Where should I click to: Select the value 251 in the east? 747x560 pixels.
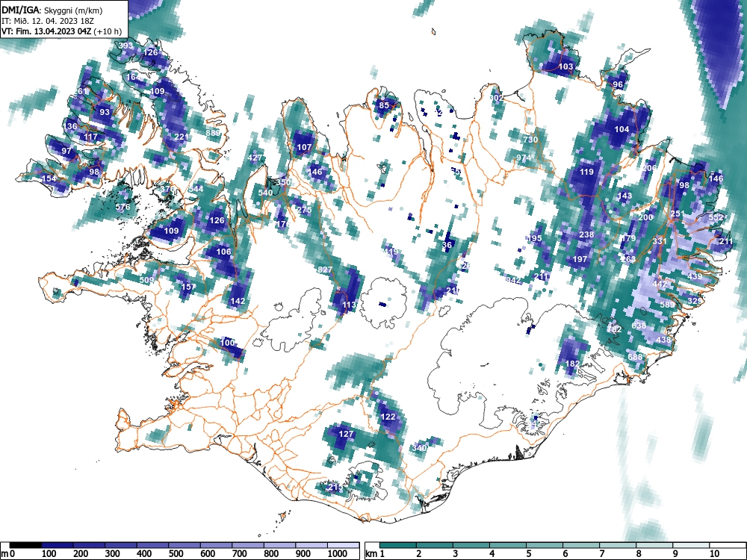pos(678,214)
